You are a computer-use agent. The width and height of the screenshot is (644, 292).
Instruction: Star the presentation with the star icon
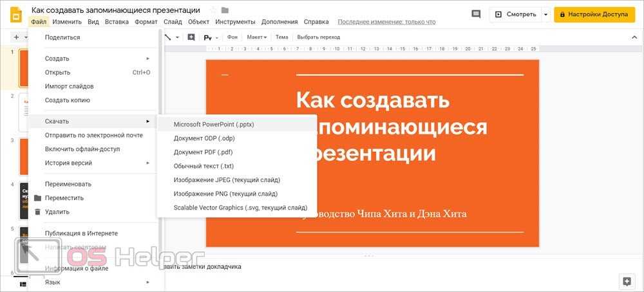click(x=213, y=10)
